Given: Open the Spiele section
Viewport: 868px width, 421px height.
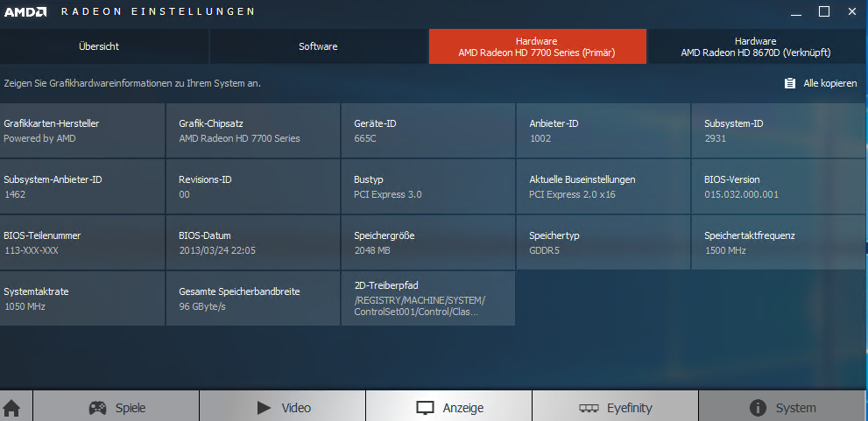Looking at the screenshot, I should pos(116,405).
